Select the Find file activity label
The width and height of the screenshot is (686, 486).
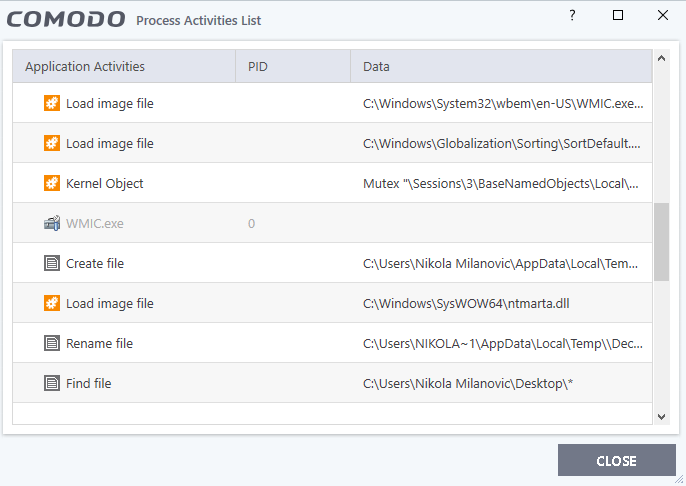(x=88, y=383)
